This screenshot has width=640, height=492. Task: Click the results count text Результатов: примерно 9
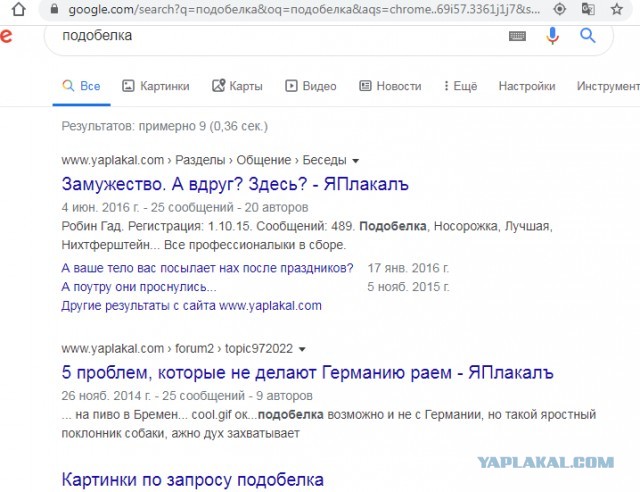point(164,126)
